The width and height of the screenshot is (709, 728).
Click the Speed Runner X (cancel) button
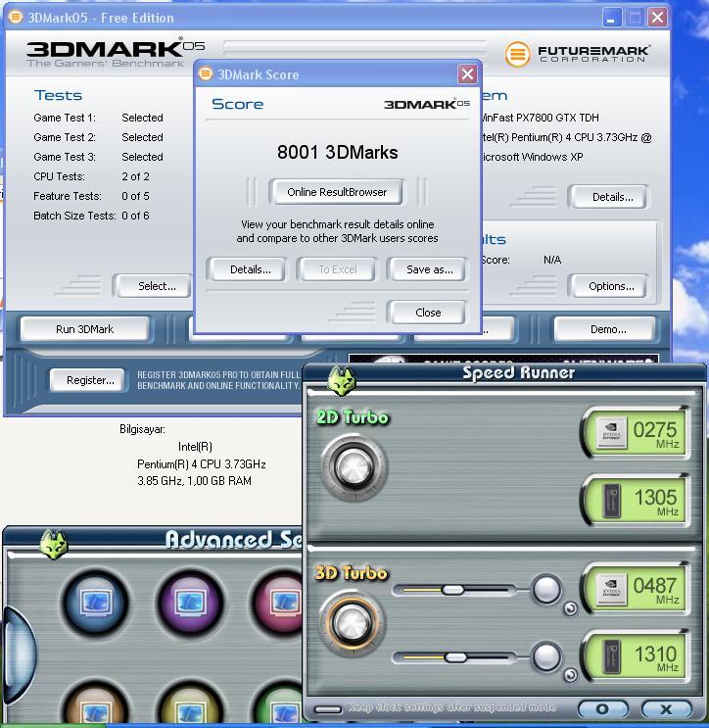coord(666,709)
